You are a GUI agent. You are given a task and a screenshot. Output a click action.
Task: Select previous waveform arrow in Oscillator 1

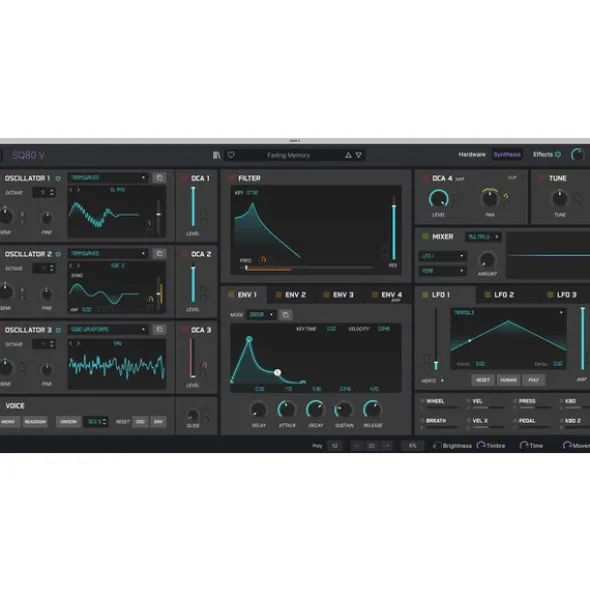pyautogui.click(x=71, y=190)
